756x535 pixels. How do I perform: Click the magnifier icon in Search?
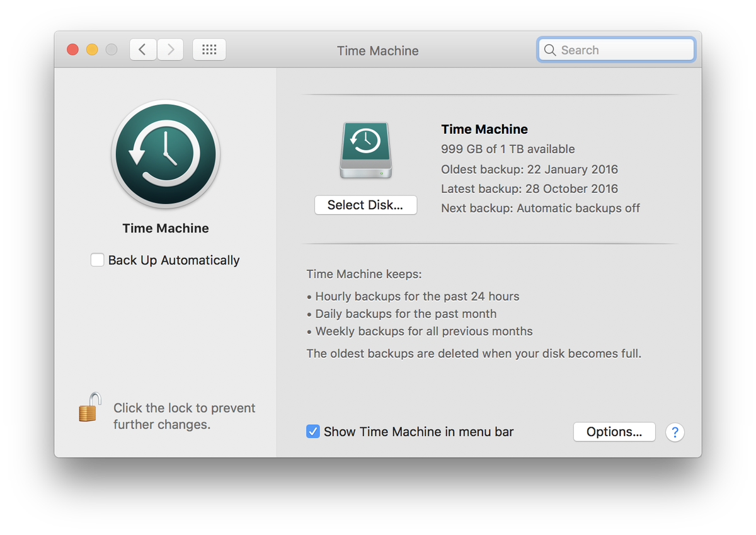(550, 50)
